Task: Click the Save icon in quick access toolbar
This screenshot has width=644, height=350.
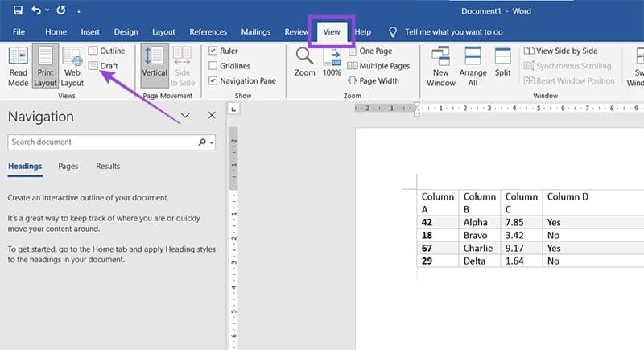Action: pyautogui.click(x=18, y=10)
